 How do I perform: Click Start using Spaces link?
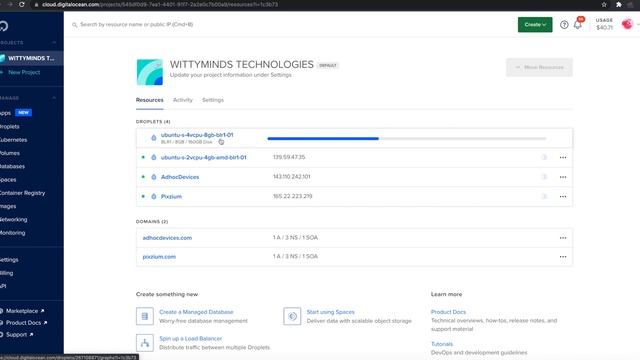[x=331, y=312]
